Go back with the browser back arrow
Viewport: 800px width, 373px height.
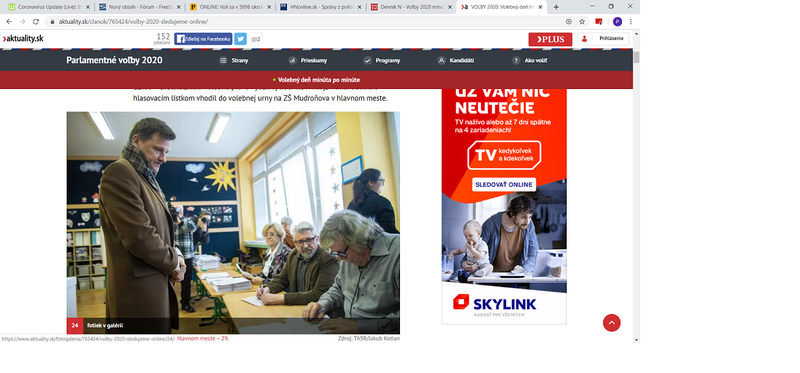pyautogui.click(x=9, y=21)
